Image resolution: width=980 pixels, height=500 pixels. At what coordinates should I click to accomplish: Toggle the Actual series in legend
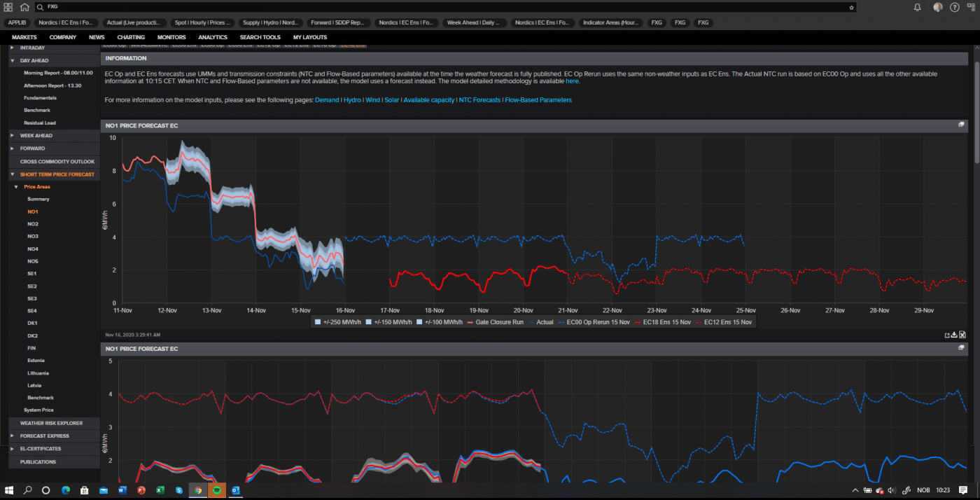pos(542,322)
